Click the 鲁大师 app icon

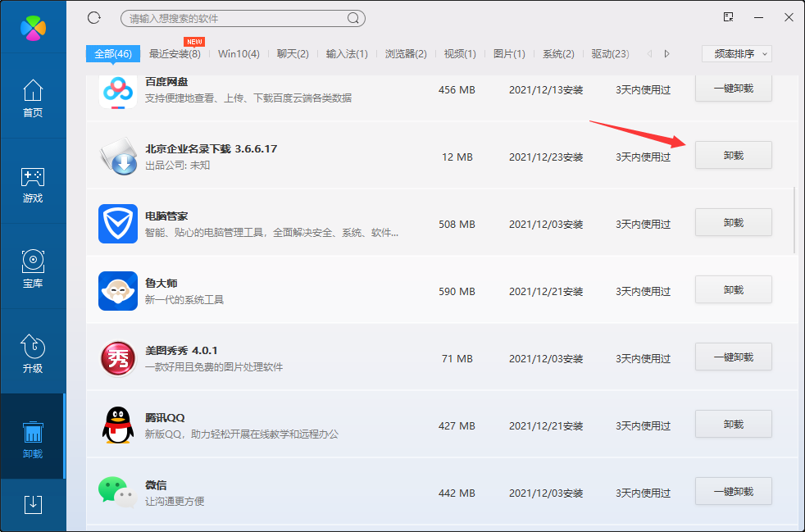pyautogui.click(x=118, y=291)
